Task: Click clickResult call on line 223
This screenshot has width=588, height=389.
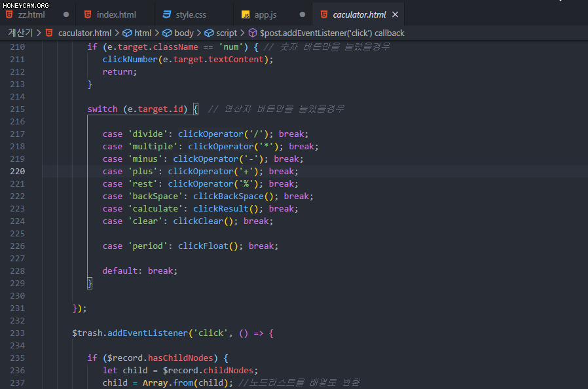Action: 221,208
